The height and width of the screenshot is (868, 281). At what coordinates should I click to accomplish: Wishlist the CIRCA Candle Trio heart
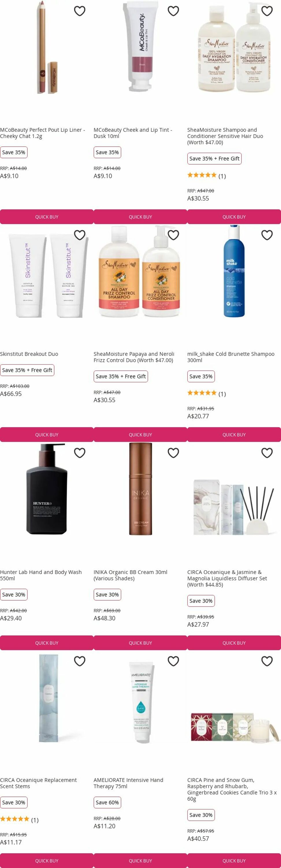(267, 661)
